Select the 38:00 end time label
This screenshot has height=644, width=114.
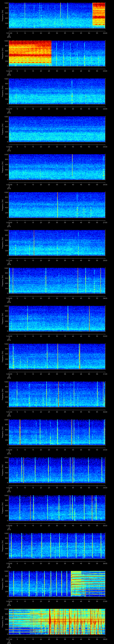point(105,639)
